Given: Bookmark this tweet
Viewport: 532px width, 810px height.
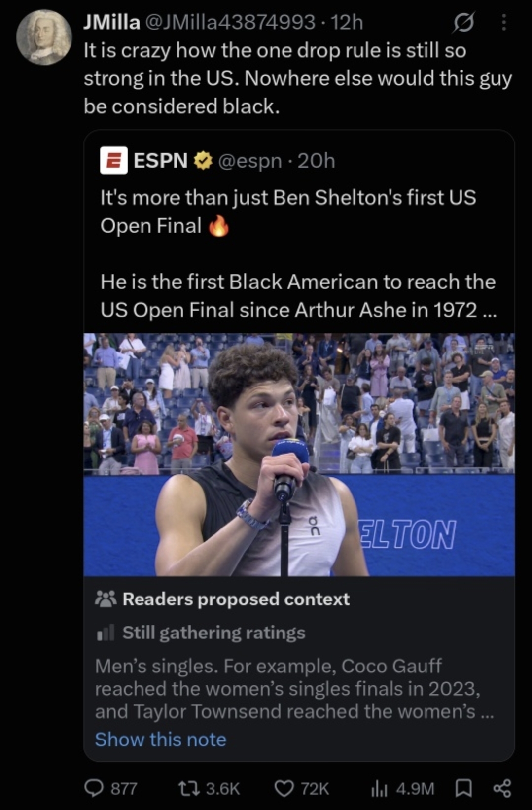Looking at the screenshot, I should [463, 788].
